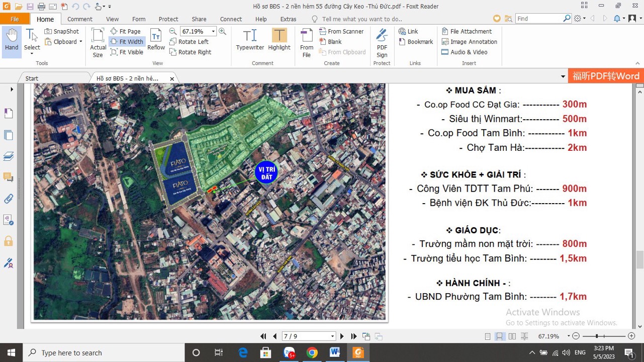Enable continuous page view in the status bar

(x=500, y=336)
